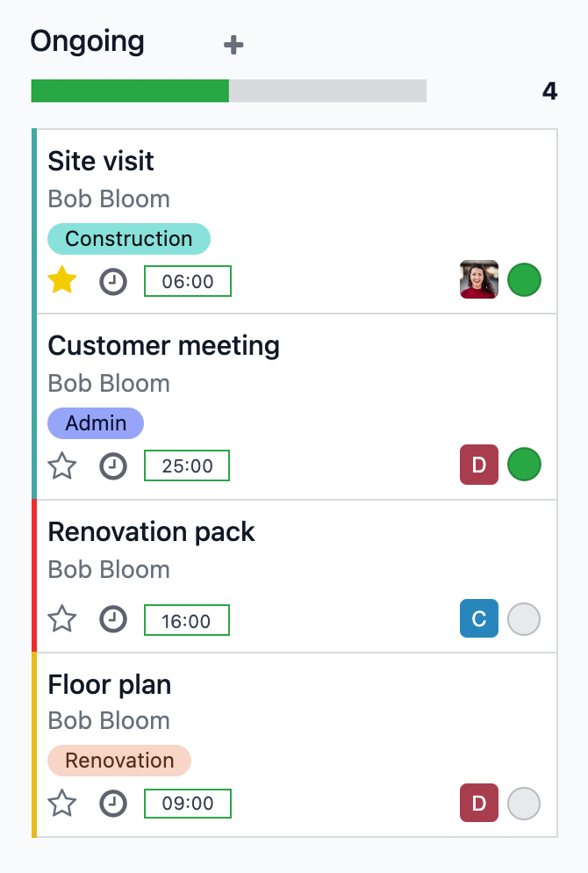588x873 pixels.
Task: Click the green progress bar under Ongoing
Action: (x=130, y=91)
